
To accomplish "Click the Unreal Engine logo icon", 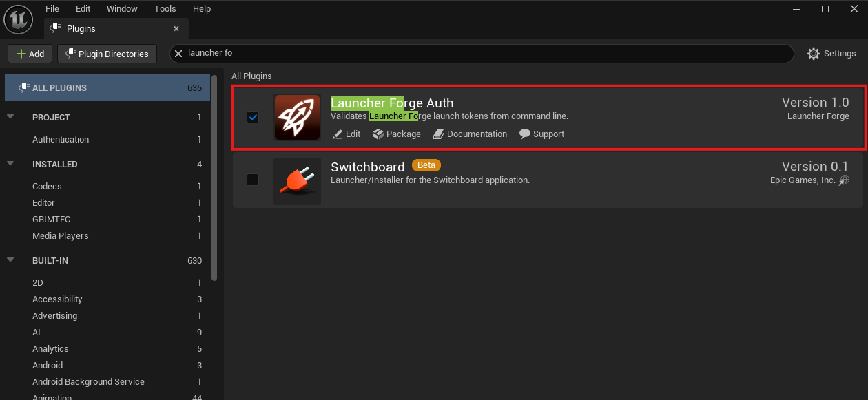I will 19,19.
